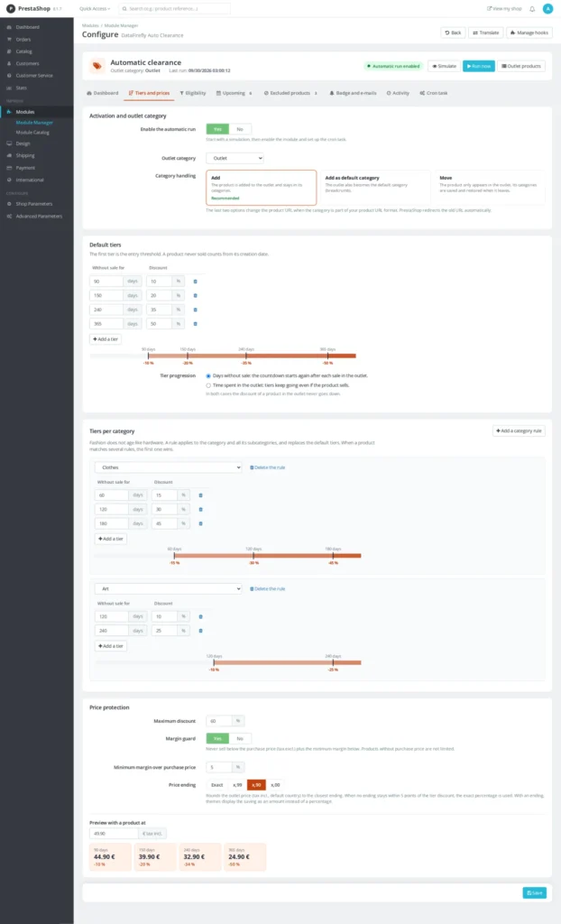This screenshot has height=924, width=561.
Task: Click Delete the rule for Clothes
Action: click(x=268, y=467)
